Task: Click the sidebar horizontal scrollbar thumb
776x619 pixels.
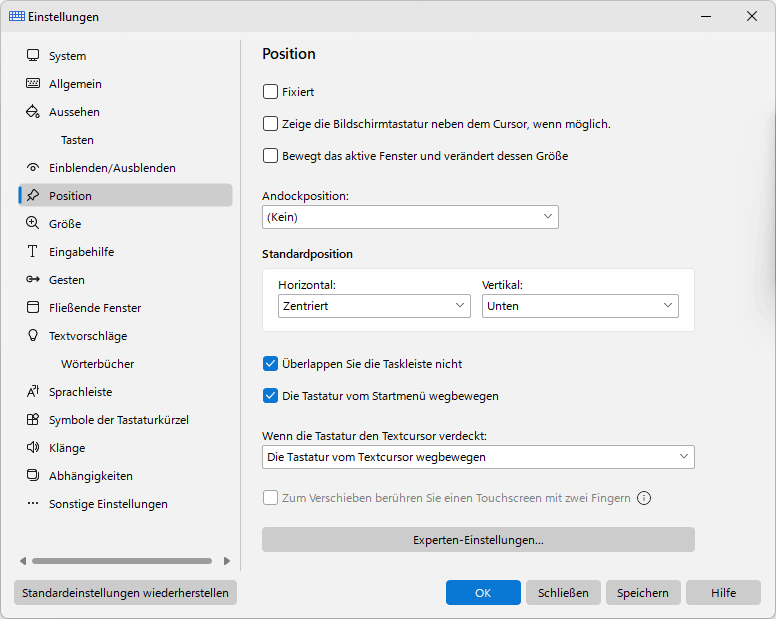Action: pos(122,561)
